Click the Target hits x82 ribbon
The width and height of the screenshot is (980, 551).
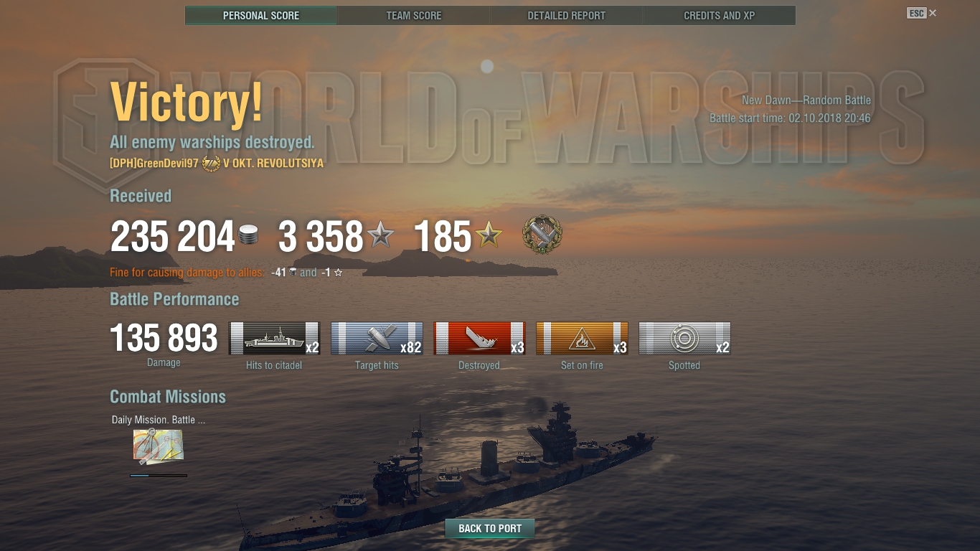[x=377, y=338]
